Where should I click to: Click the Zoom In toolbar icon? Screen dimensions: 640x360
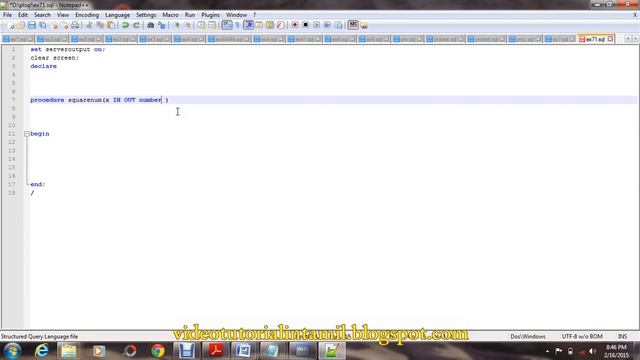pos(176,25)
